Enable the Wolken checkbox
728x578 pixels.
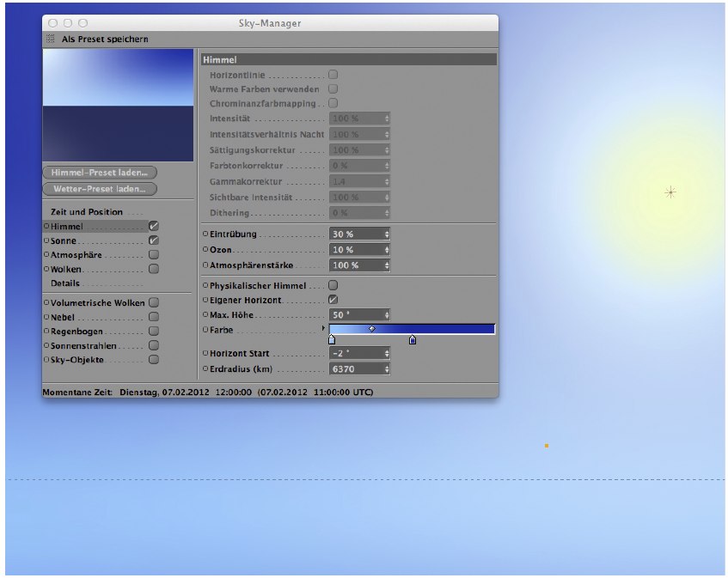(x=154, y=269)
